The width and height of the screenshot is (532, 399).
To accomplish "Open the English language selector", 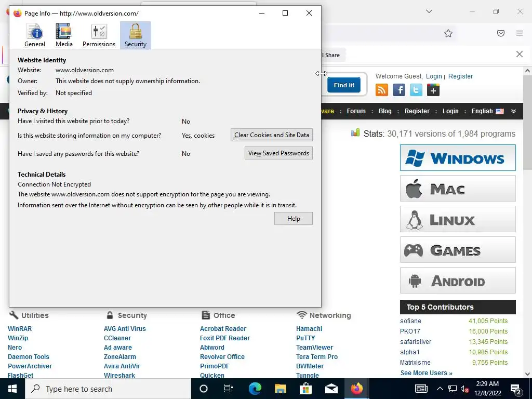I will click(487, 111).
